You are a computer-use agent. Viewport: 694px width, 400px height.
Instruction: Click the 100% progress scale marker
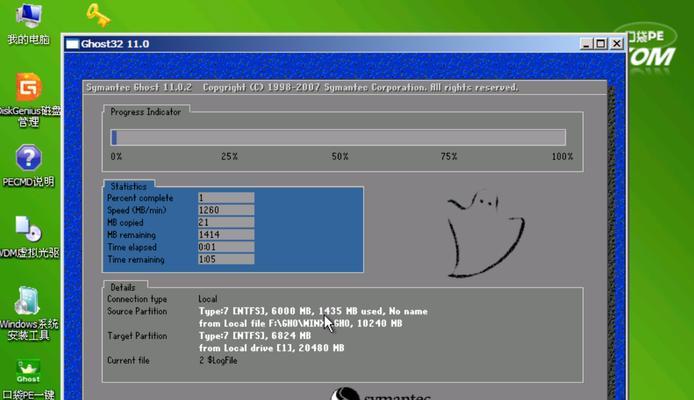[x=563, y=157]
